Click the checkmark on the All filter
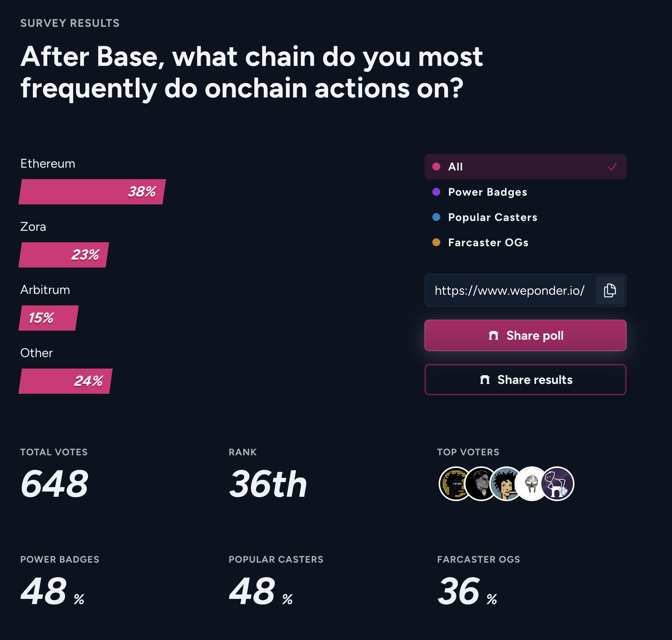Screen dimensions: 672x640 pos(612,167)
